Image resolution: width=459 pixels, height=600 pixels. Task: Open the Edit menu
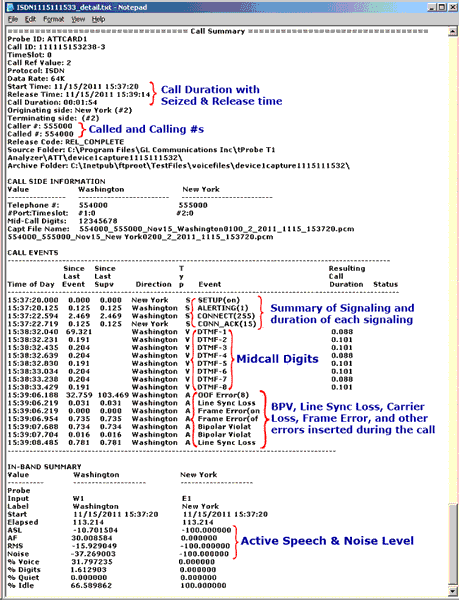pos(30,19)
